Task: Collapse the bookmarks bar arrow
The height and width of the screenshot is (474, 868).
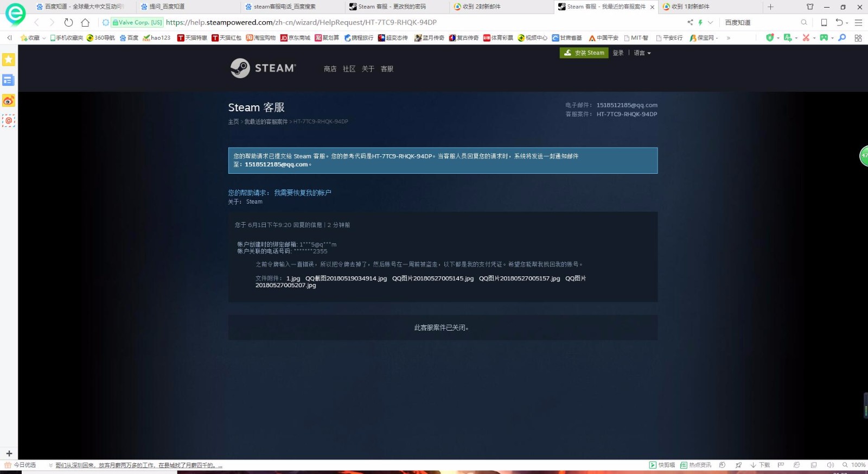Action: pos(9,37)
